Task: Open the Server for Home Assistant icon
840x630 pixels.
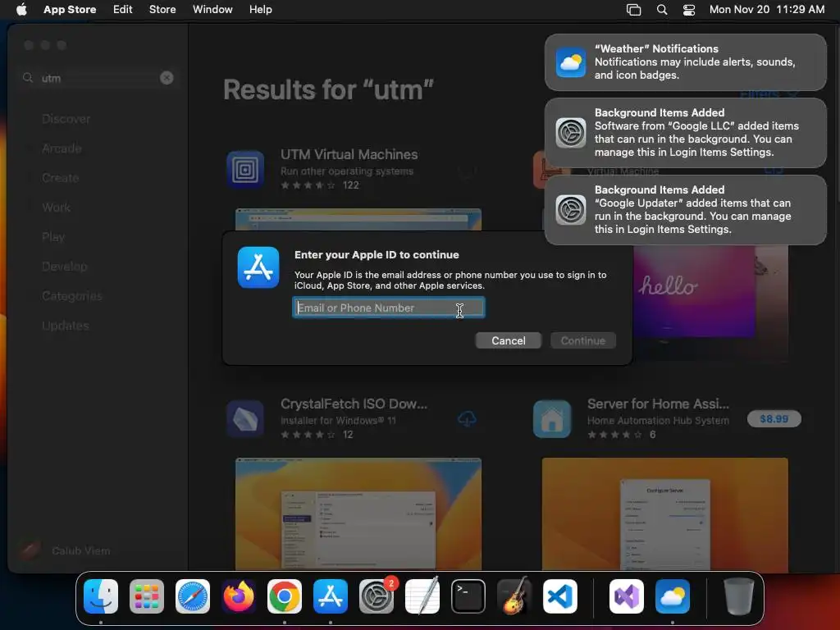Action: pyautogui.click(x=552, y=419)
